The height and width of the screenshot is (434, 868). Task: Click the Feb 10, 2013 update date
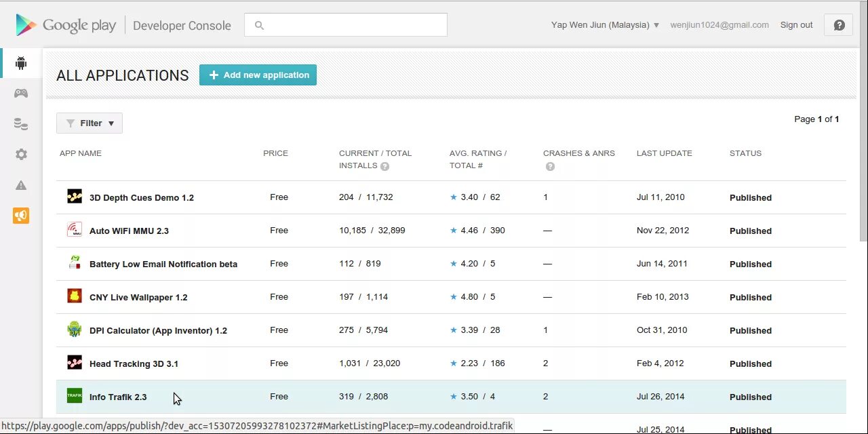tap(663, 297)
